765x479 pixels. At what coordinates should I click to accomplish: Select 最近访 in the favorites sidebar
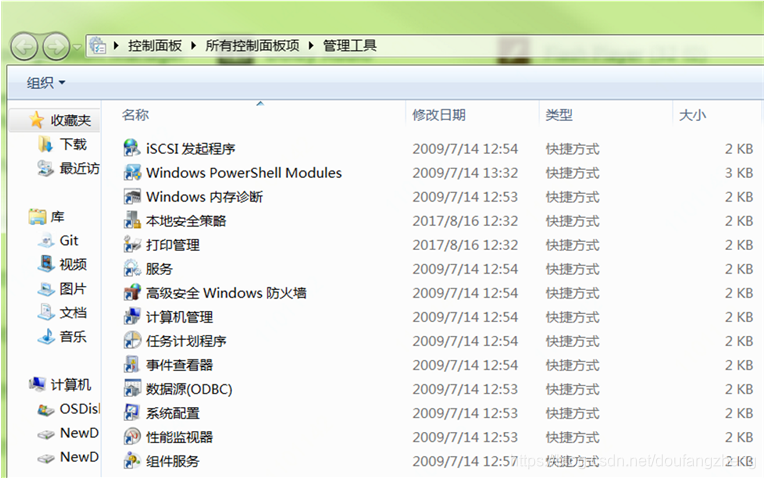pyautogui.click(x=79, y=169)
